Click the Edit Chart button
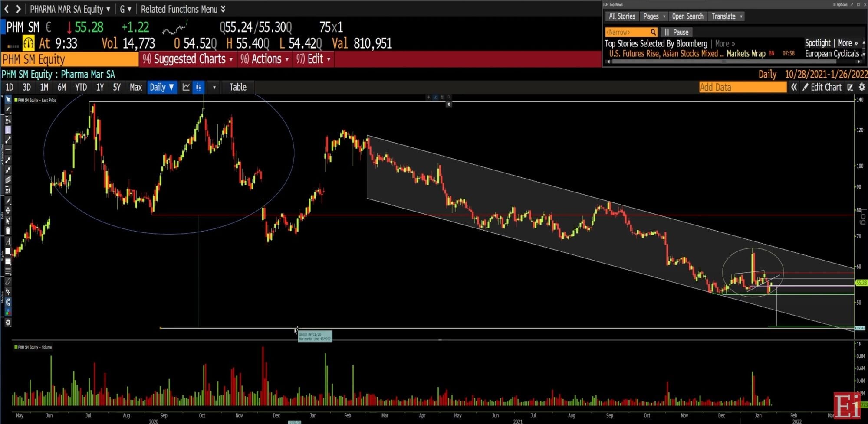 [x=822, y=87]
